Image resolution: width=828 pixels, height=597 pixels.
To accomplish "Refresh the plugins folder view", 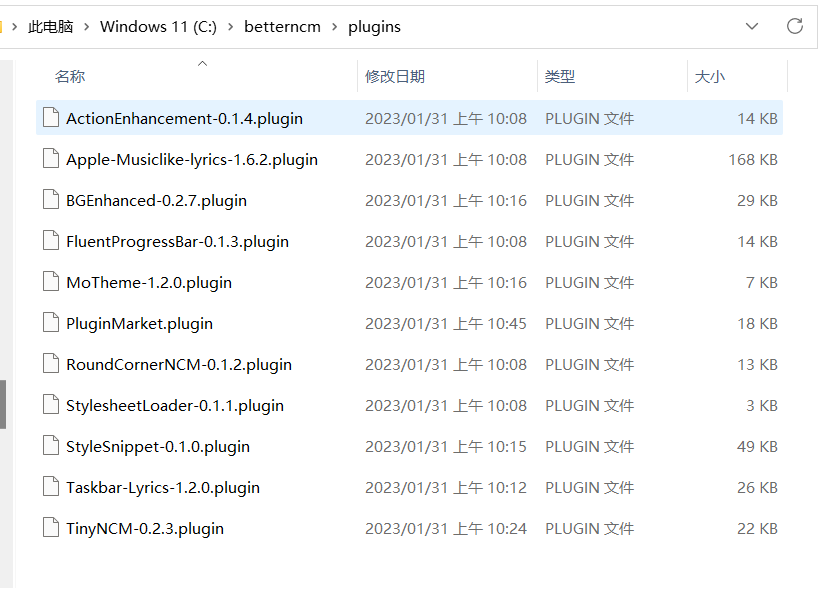I will coord(794,26).
